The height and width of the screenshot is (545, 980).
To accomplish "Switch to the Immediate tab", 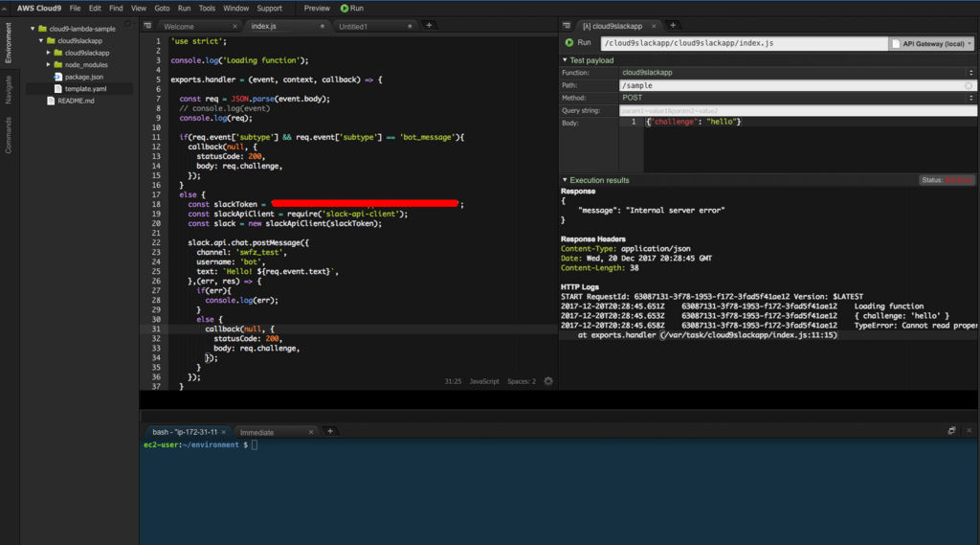I will pyautogui.click(x=256, y=432).
